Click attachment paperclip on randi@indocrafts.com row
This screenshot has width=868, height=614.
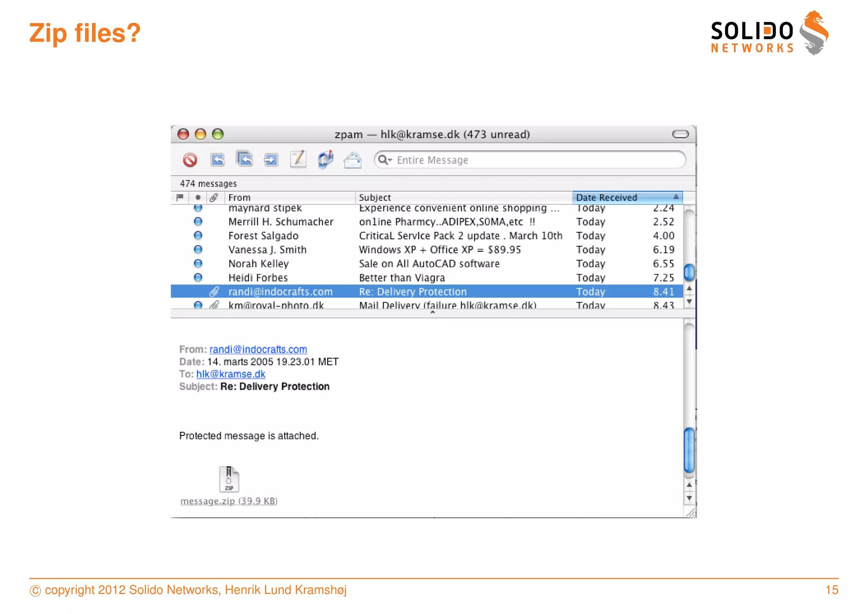pos(214,291)
